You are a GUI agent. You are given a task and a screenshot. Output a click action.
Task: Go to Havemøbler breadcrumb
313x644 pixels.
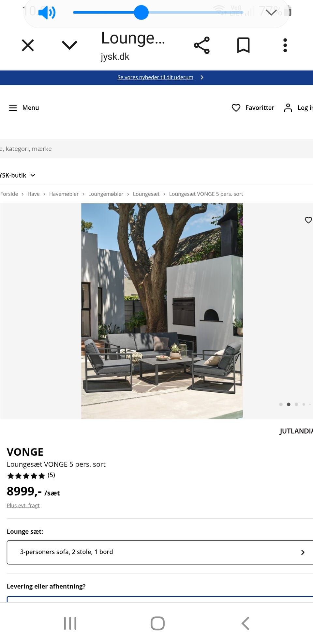pos(64,194)
